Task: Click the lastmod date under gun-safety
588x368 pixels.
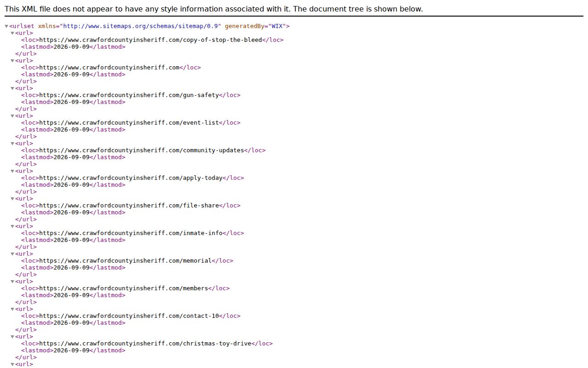Action: tap(72, 102)
